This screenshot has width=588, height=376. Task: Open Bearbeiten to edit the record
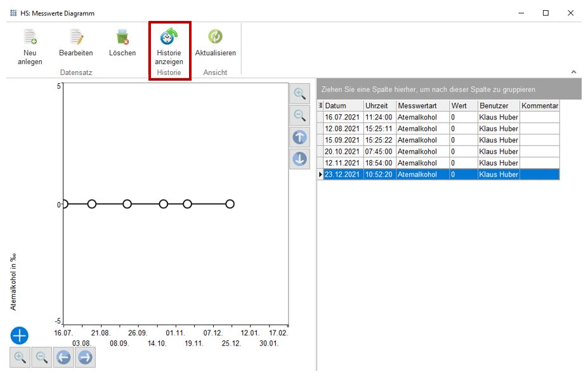76,38
